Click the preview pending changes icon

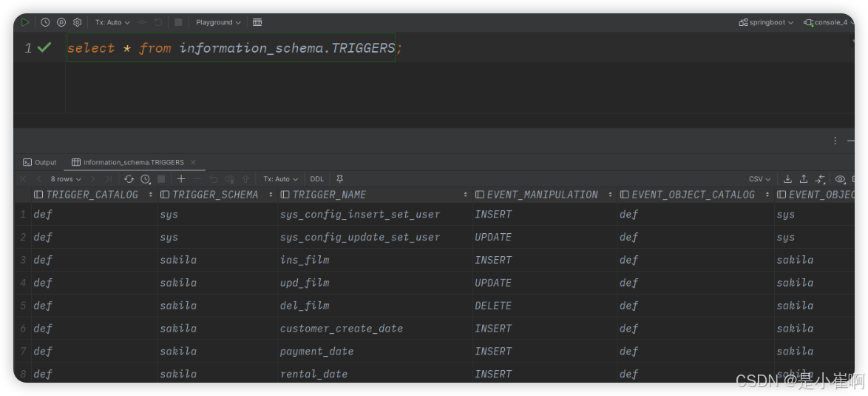click(230, 179)
